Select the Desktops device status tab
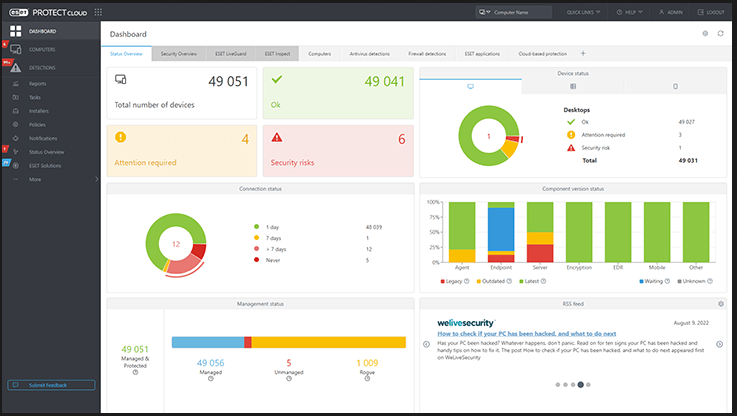Screen dimensions: 737x416 (470, 86)
